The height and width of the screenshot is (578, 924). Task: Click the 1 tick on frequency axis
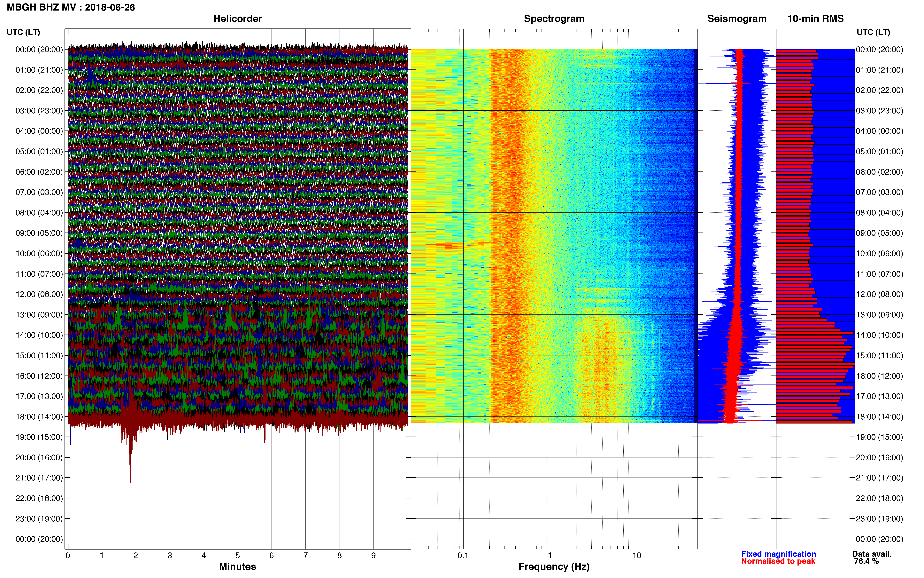[x=550, y=555]
